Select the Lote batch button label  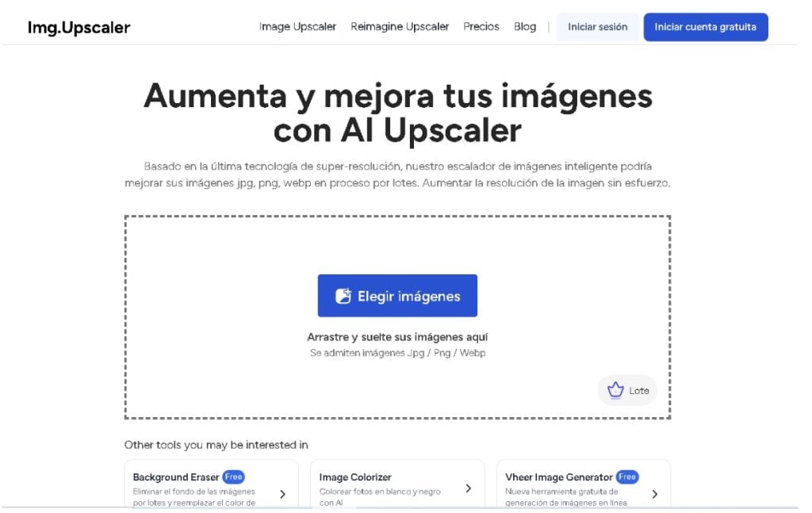tap(639, 391)
